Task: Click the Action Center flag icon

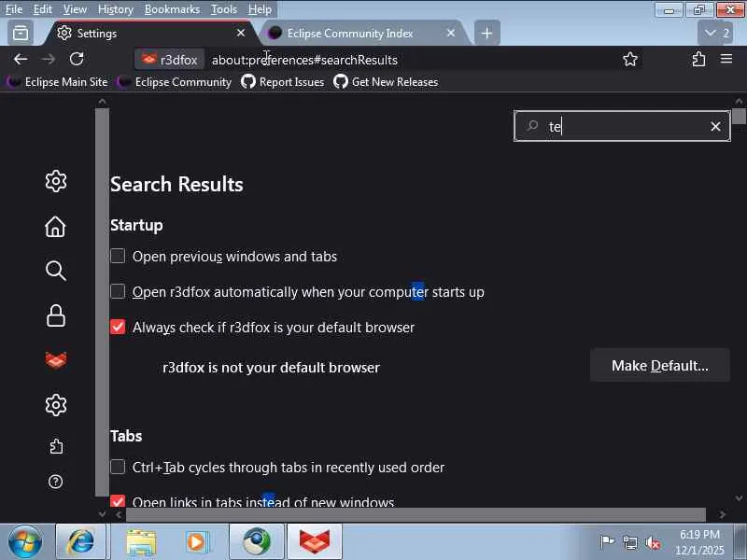Action: pyautogui.click(x=607, y=542)
